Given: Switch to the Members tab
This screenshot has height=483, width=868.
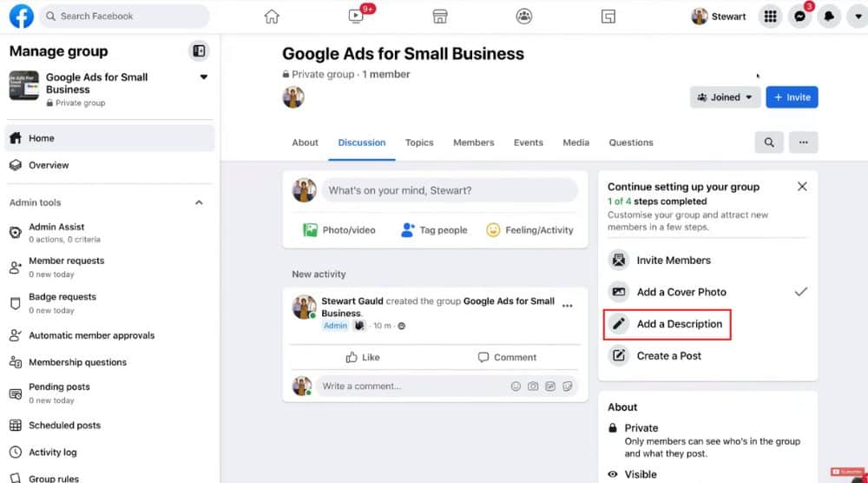Looking at the screenshot, I should click(x=473, y=142).
